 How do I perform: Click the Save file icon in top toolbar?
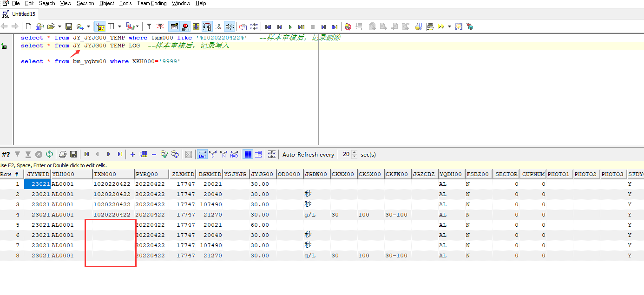pyautogui.click(x=69, y=26)
